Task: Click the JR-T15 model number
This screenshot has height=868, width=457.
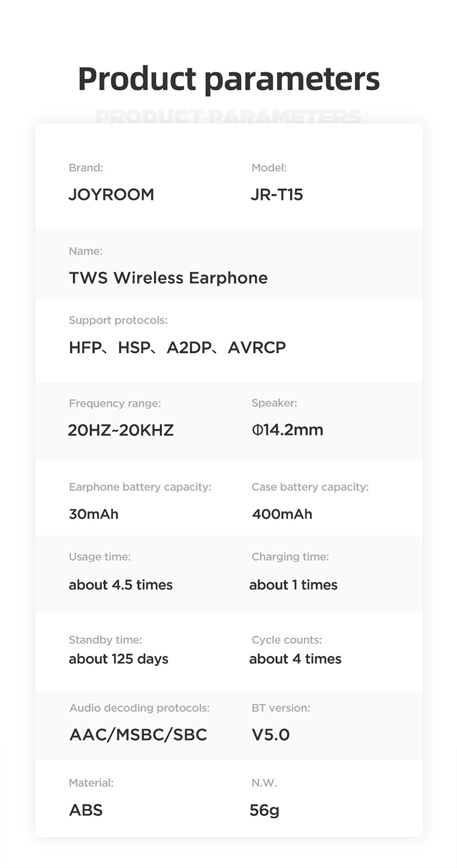Action: (277, 194)
